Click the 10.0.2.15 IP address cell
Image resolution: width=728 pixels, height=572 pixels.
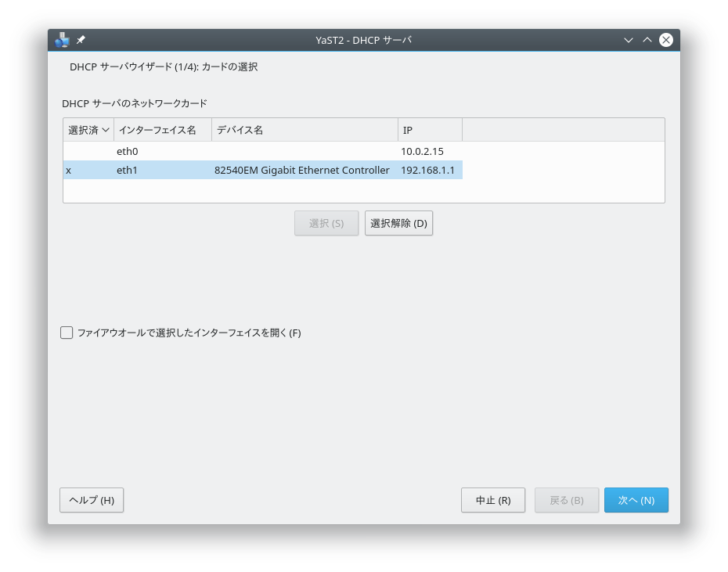pos(423,151)
